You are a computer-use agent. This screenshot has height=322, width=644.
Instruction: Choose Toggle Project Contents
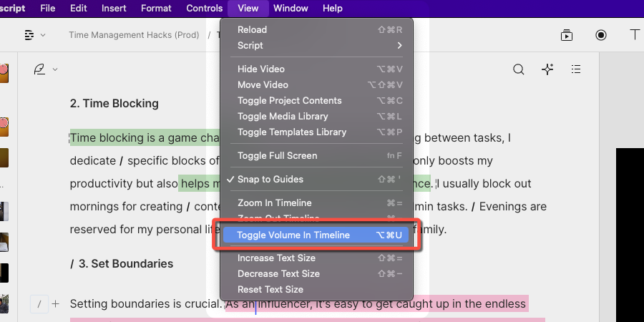[x=316, y=101]
